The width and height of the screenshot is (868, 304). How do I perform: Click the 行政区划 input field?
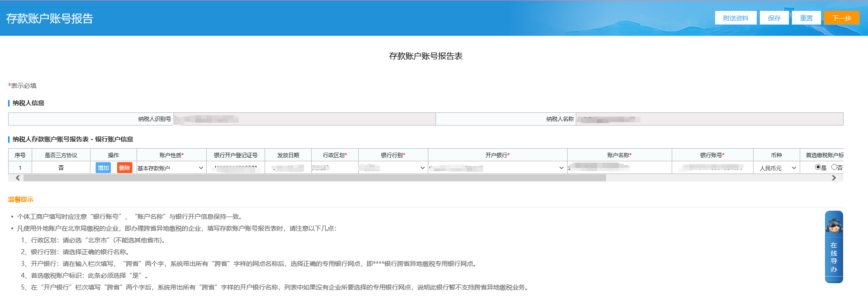point(335,168)
